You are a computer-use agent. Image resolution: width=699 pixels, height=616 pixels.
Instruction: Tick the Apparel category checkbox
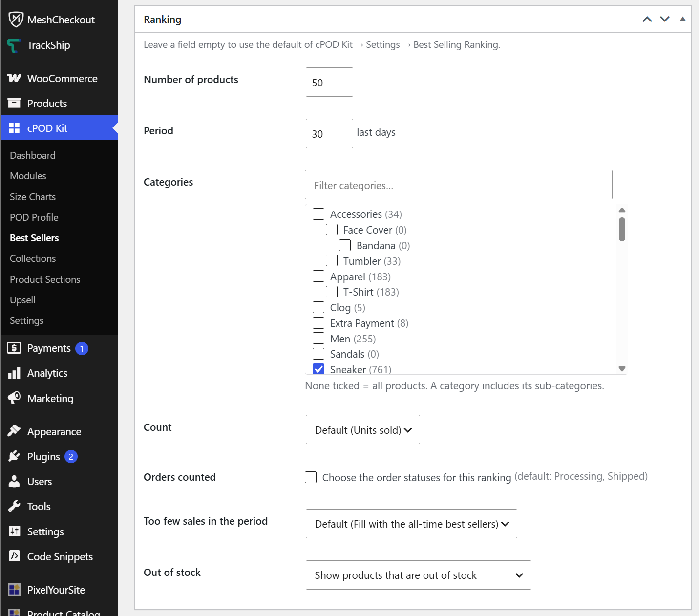(x=318, y=276)
